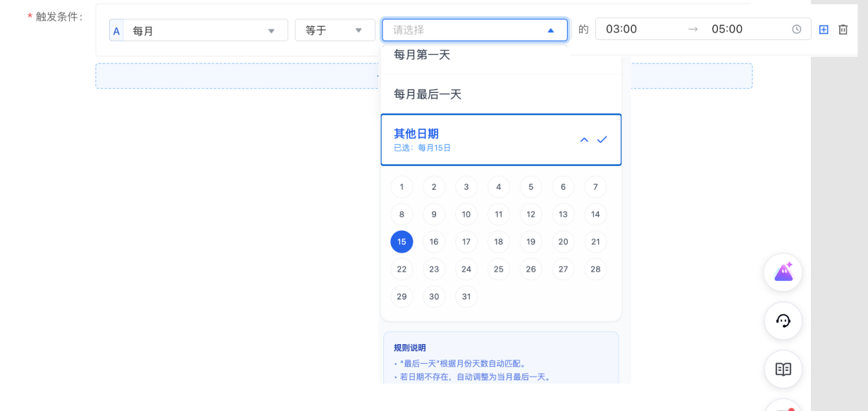Open the customer service headset button

point(783,321)
